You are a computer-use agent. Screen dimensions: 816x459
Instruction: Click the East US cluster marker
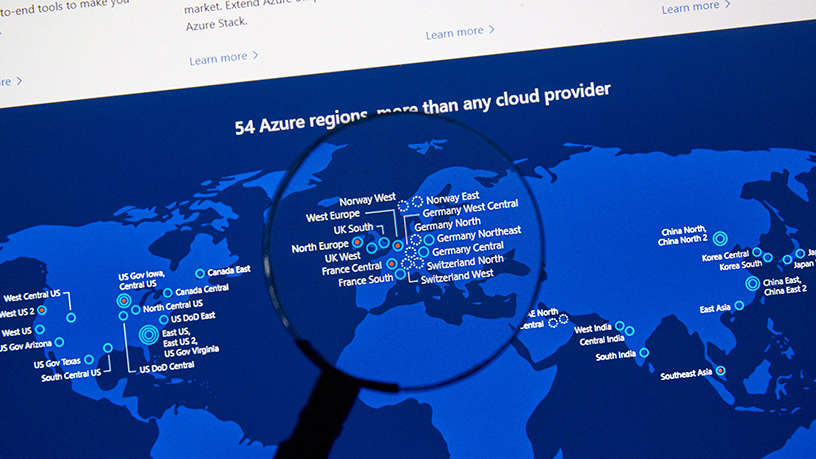(x=149, y=335)
